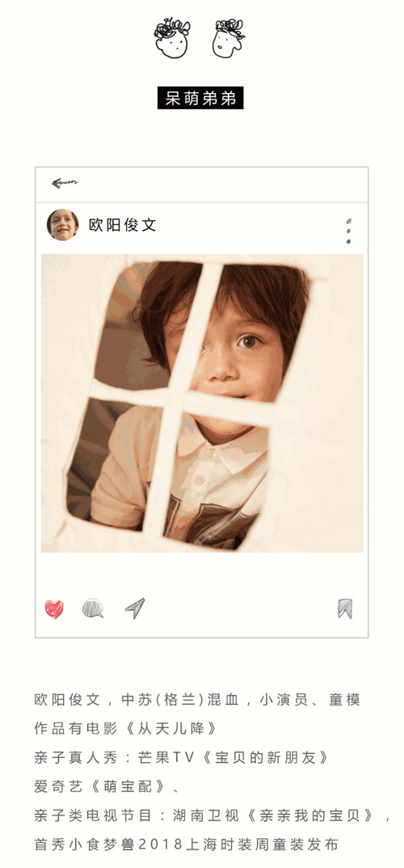Open 欧阳俊文 profile avatar
Image resolution: width=404 pixels, height=868 pixels.
pyautogui.click(x=62, y=225)
